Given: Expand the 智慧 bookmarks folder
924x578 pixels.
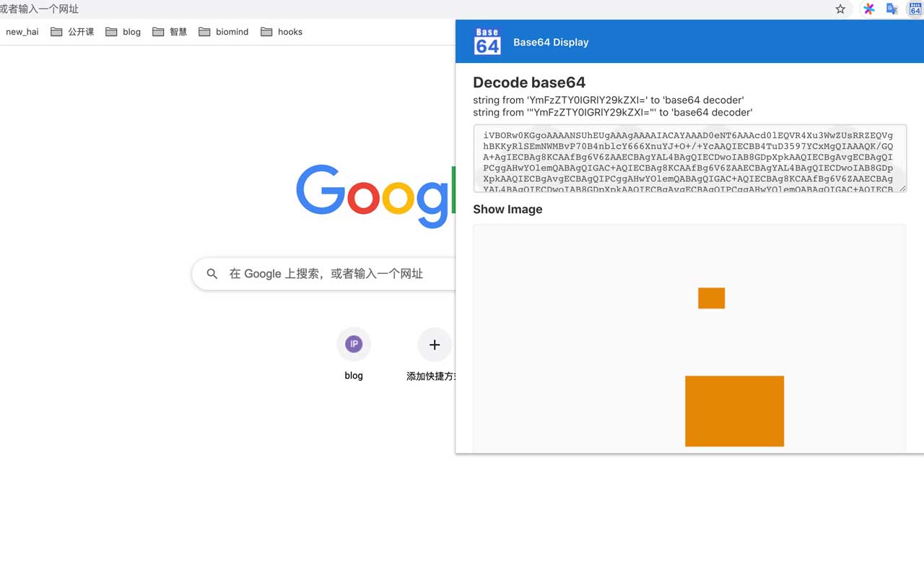Looking at the screenshot, I should click(x=170, y=31).
